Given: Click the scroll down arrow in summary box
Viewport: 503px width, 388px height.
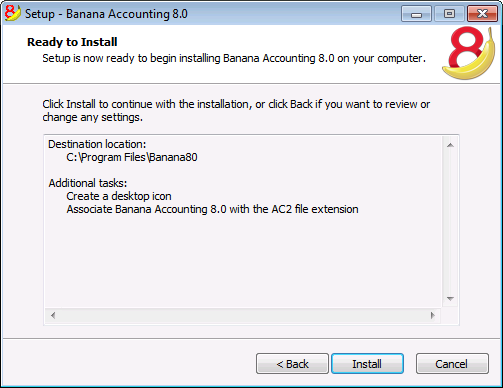Looking at the screenshot, I should 450,299.
